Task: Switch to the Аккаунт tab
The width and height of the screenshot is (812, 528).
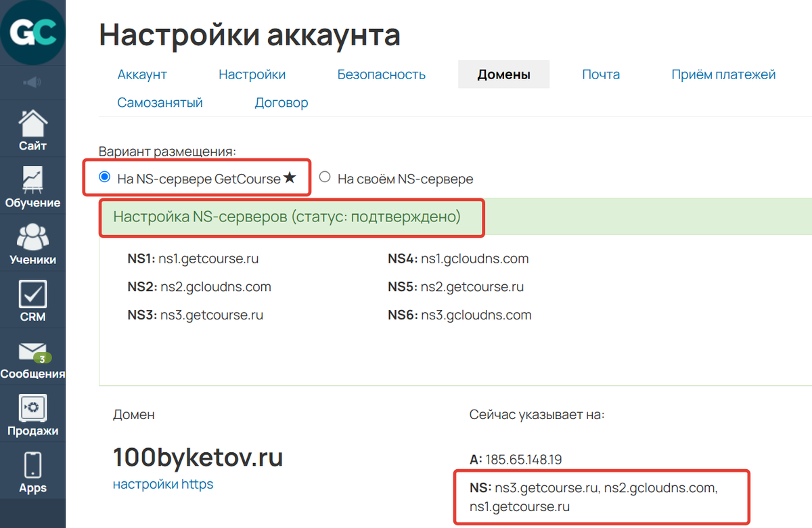Action: (142, 74)
